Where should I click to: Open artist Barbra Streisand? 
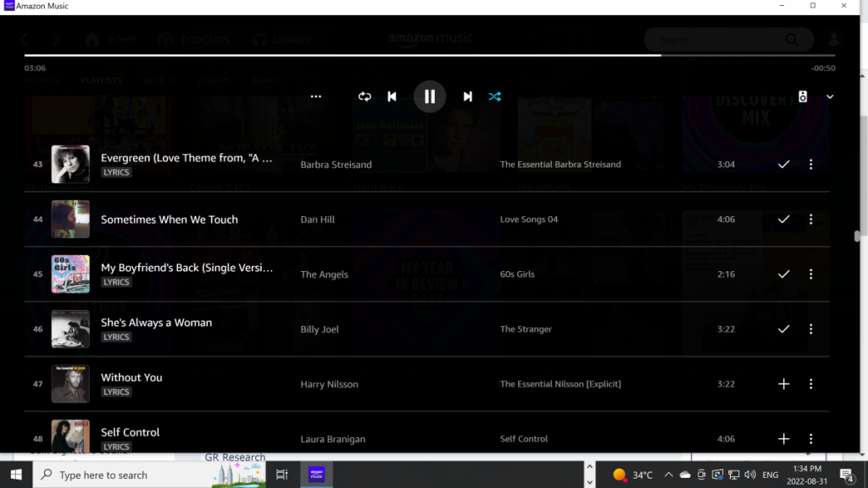(x=336, y=164)
